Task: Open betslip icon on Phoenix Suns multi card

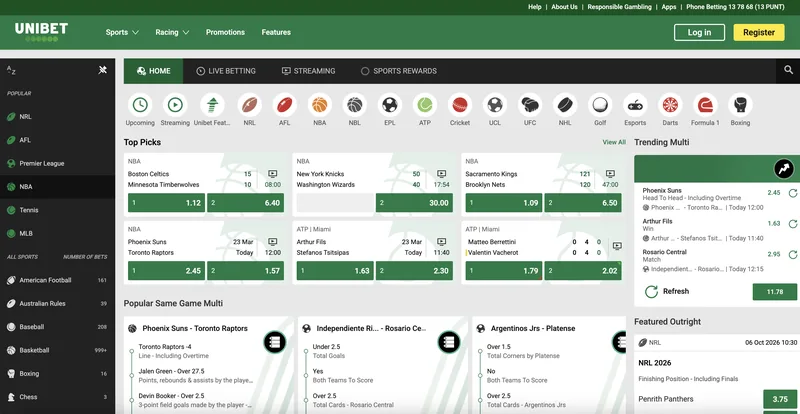Action: click(275, 342)
